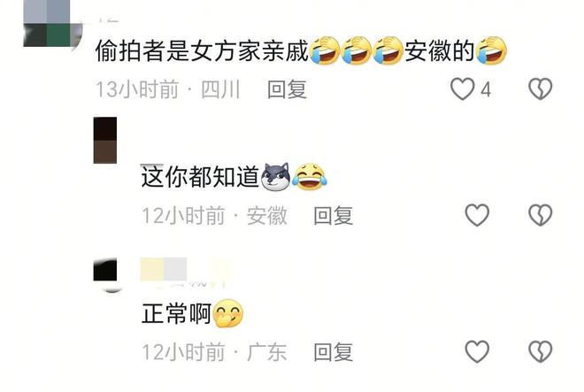Reply to the 偷拍者是女方家亲戚 comment
The height and width of the screenshot is (392, 584).
point(287,89)
